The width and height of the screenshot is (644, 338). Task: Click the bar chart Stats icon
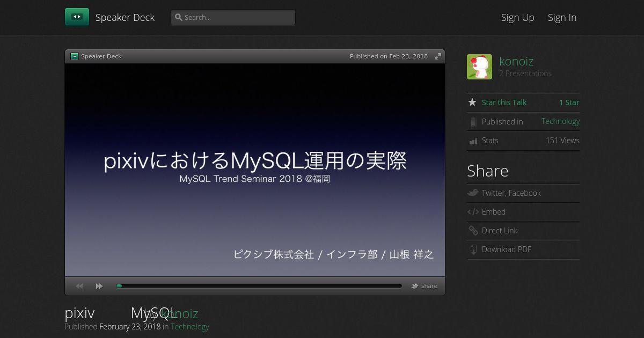(x=473, y=141)
